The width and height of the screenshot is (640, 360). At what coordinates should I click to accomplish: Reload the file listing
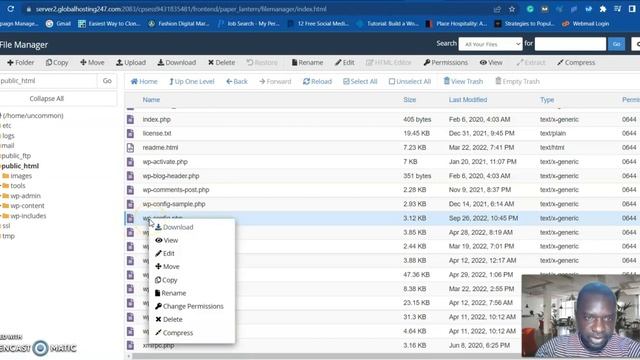317,82
